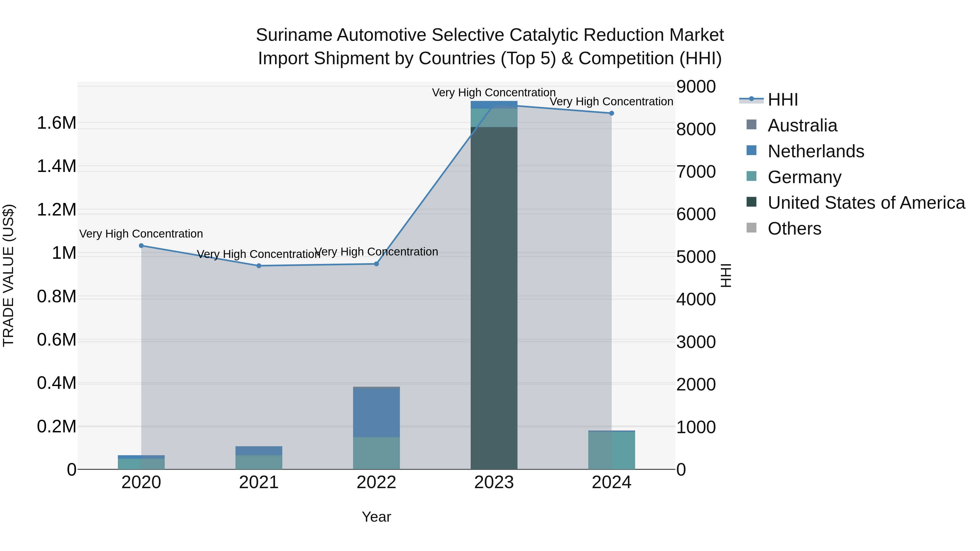
Task: Click the 2022 Netherlands bar segment
Action: [376, 413]
